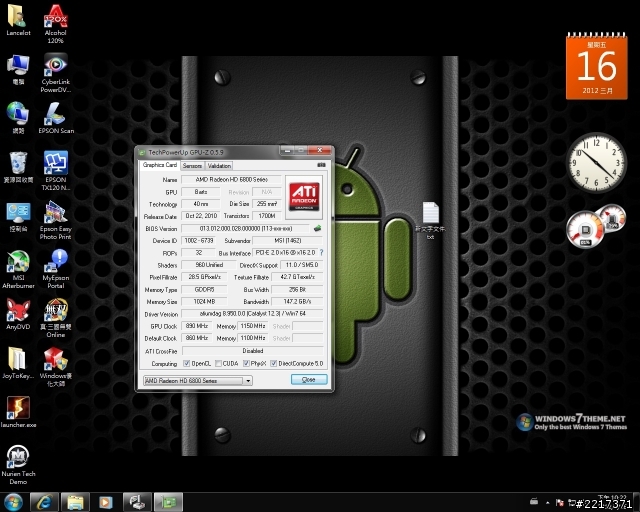Open Windows Explorer from taskbar
This screenshot has height=512, width=640.
(x=75, y=502)
